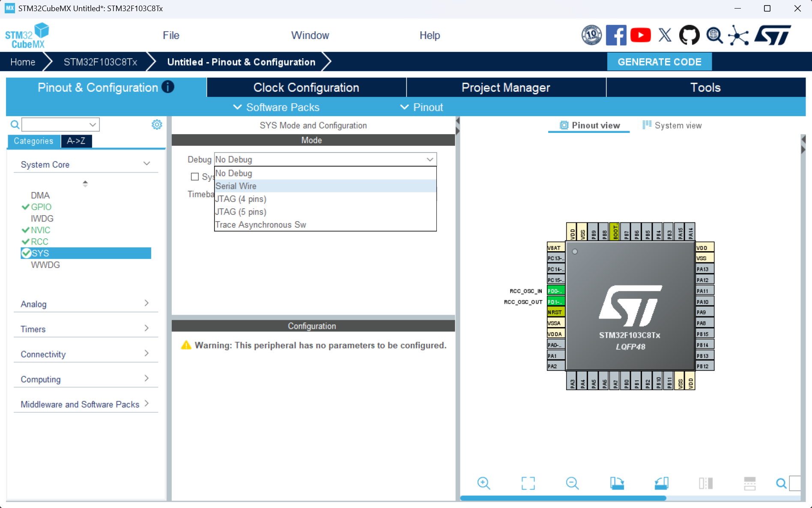The width and height of the screenshot is (812, 508).
Task: Click the peripheral search input field
Action: click(x=56, y=125)
